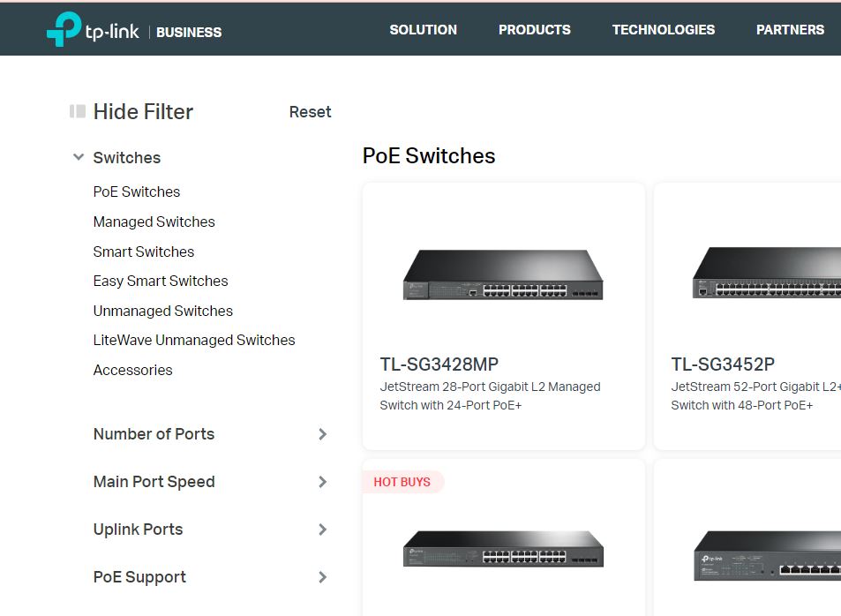Click the HOT BUYS product image

click(503, 549)
